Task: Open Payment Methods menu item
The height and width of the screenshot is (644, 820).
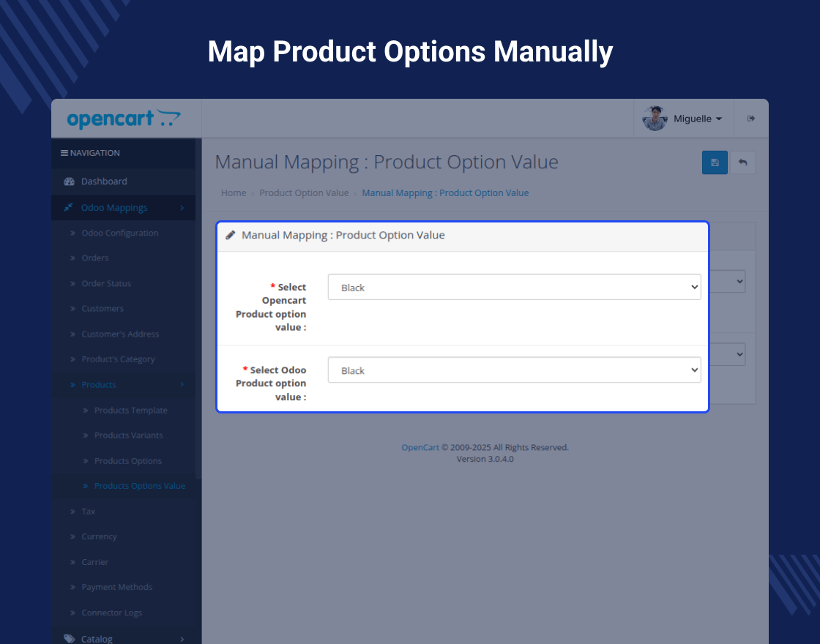Action: pos(116,587)
